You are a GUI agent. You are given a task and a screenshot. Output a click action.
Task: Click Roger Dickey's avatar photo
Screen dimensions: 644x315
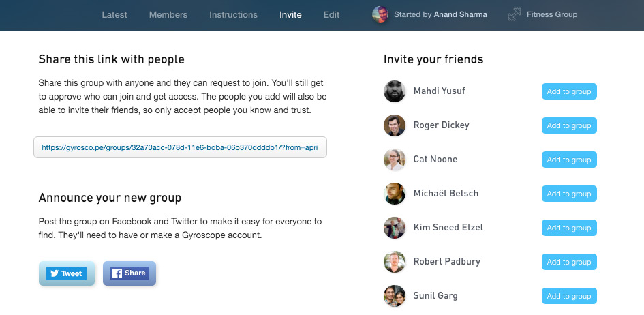tap(395, 125)
